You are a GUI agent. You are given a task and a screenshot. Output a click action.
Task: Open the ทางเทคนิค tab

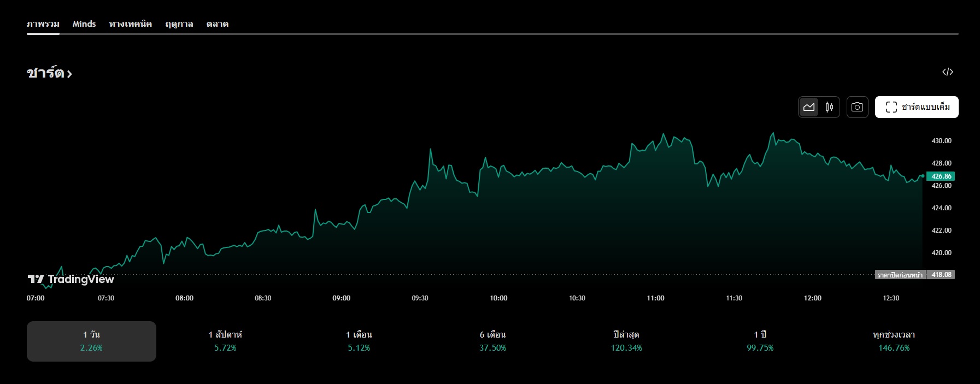(131, 24)
